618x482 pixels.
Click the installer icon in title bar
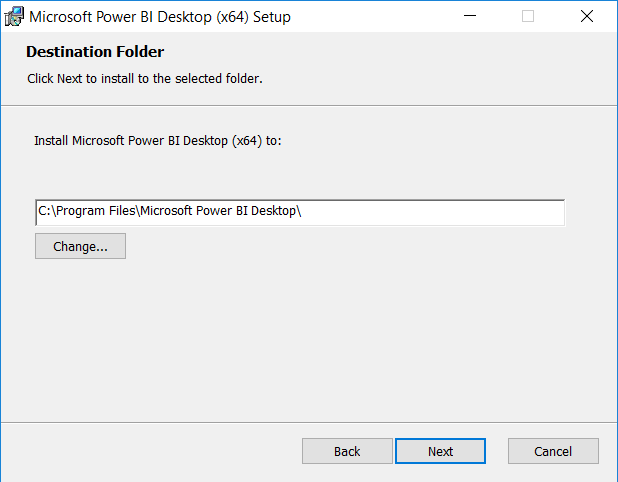pos(14,17)
